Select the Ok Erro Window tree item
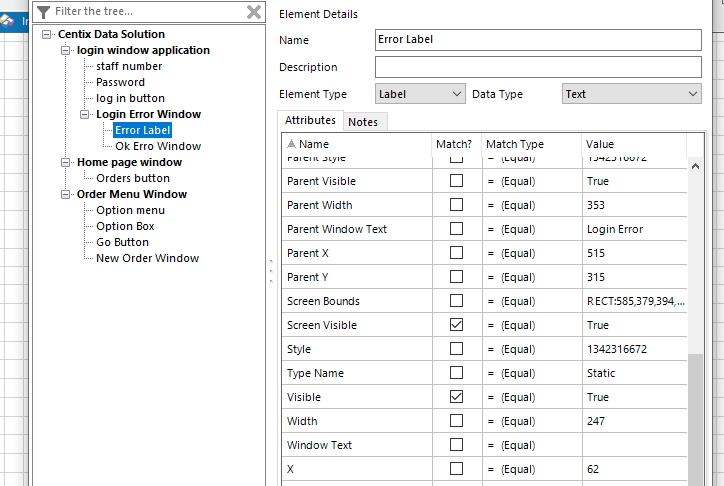Viewport: 724px width, 486px height. coord(158,146)
